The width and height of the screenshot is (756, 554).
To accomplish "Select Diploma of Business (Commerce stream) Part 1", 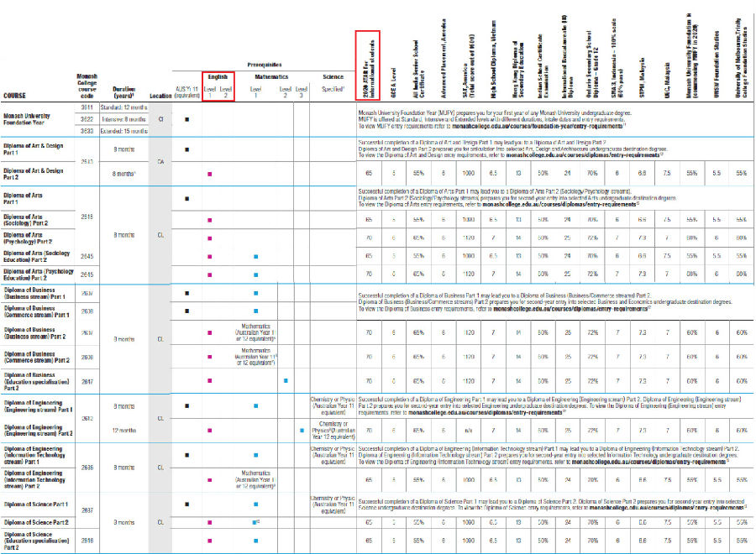I will [x=36, y=311].
